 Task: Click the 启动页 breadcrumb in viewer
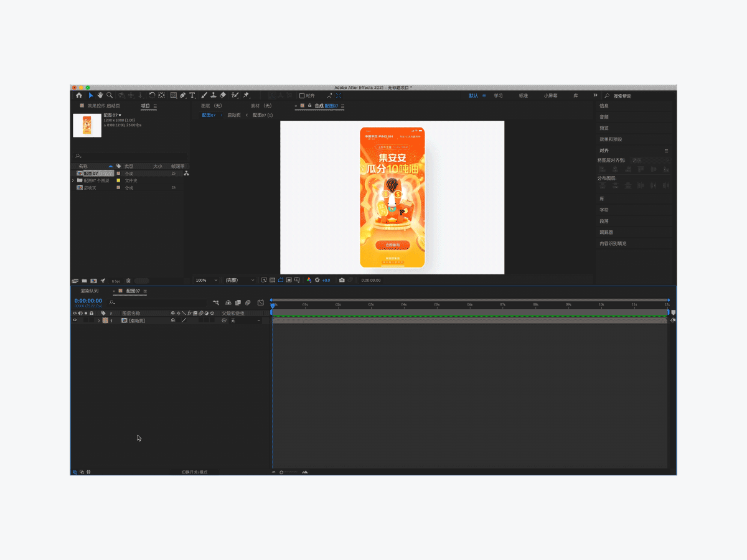tap(233, 115)
